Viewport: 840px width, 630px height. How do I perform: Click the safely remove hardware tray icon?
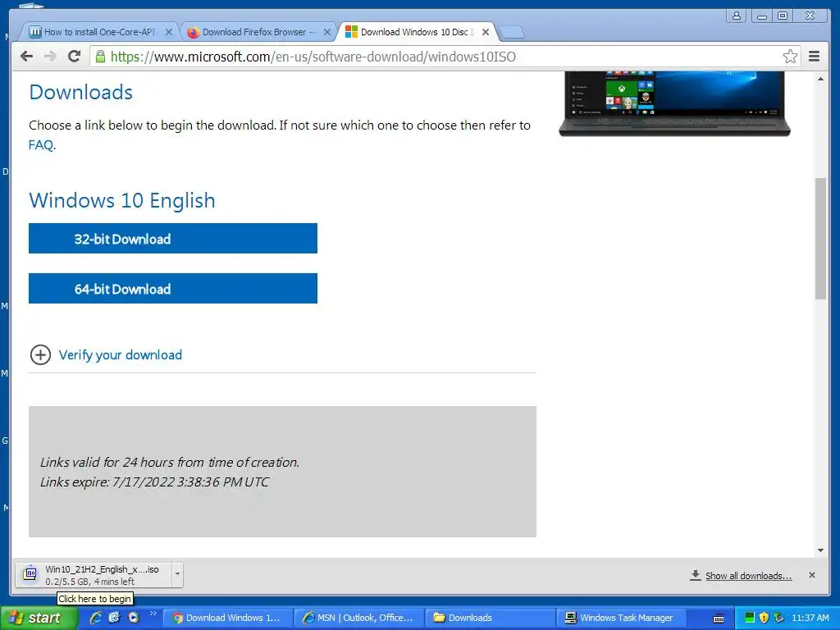pyautogui.click(x=779, y=618)
